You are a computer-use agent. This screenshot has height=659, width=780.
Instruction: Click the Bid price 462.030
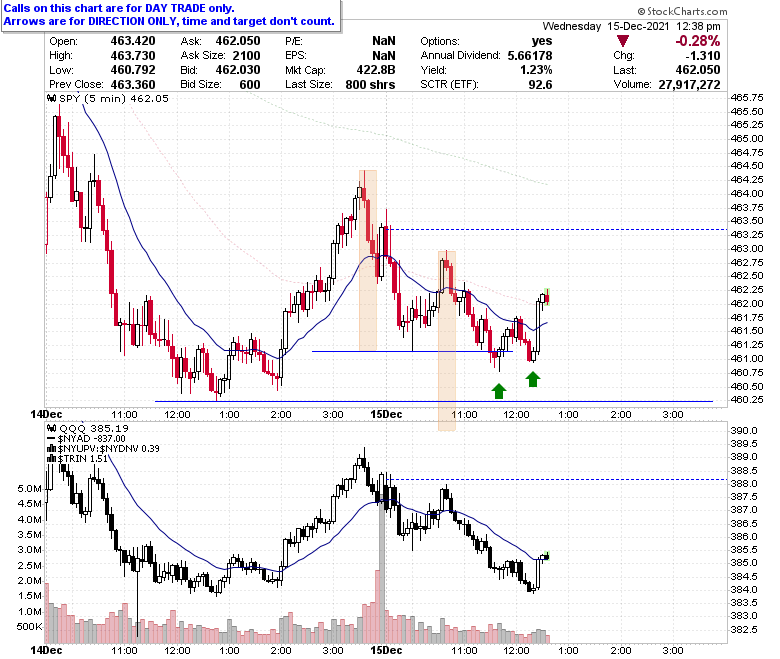click(238, 70)
